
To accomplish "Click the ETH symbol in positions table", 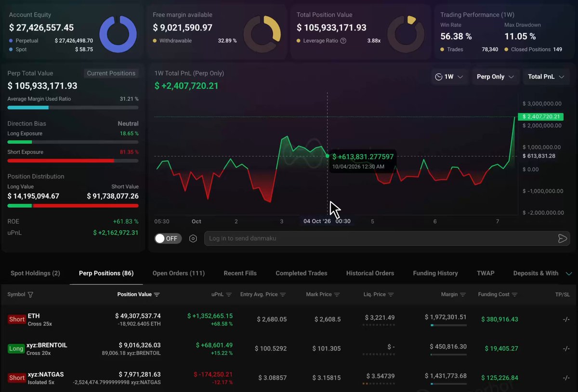I will [34, 316].
